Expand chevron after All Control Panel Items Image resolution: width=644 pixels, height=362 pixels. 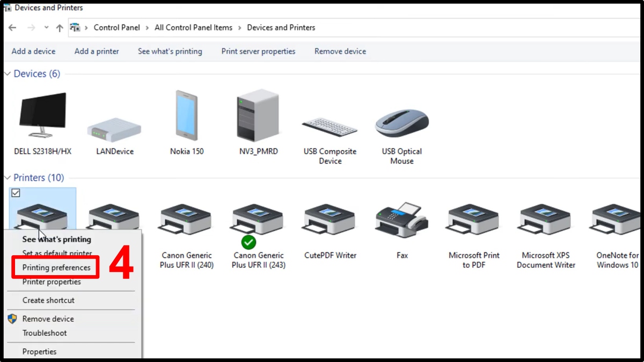pyautogui.click(x=240, y=28)
